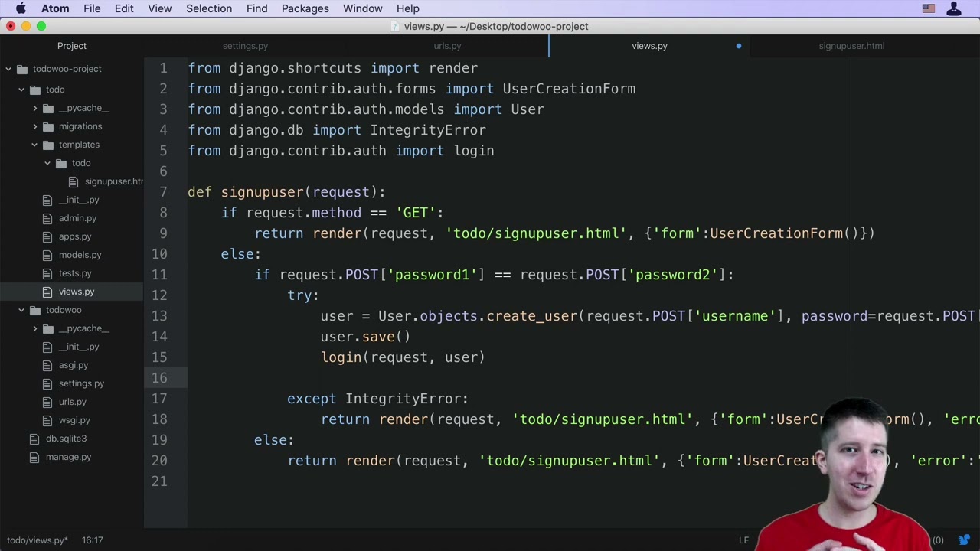Click the user account icon in menu bar
The image size is (980, 551).
pyautogui.click(x=954, y=8)
